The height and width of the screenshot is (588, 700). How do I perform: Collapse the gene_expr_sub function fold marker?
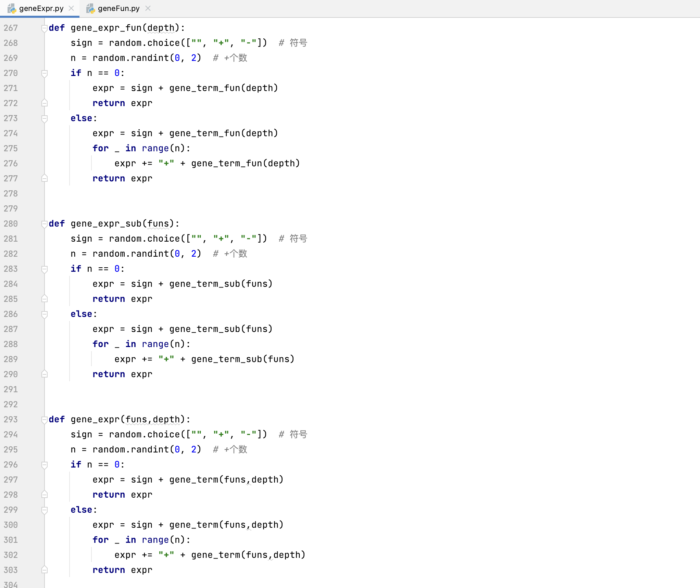tap(44, 224)
